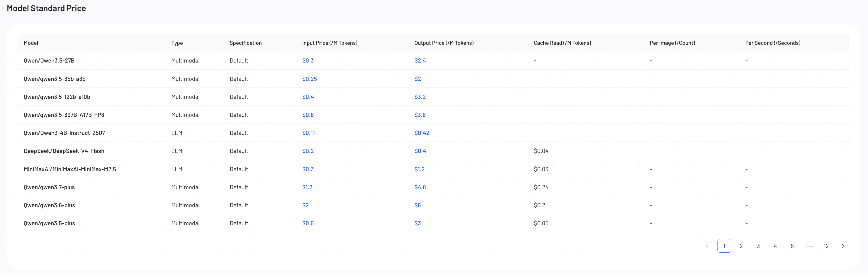
Task: Select the DeepSeek/DeepSeek-V4-Flash model row
Action: point(433,151)
